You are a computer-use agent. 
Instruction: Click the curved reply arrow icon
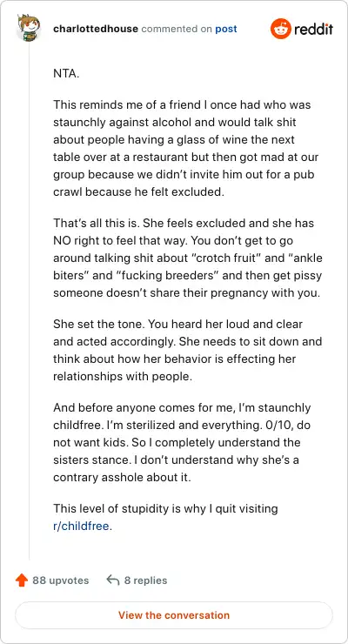click(112, 580)
